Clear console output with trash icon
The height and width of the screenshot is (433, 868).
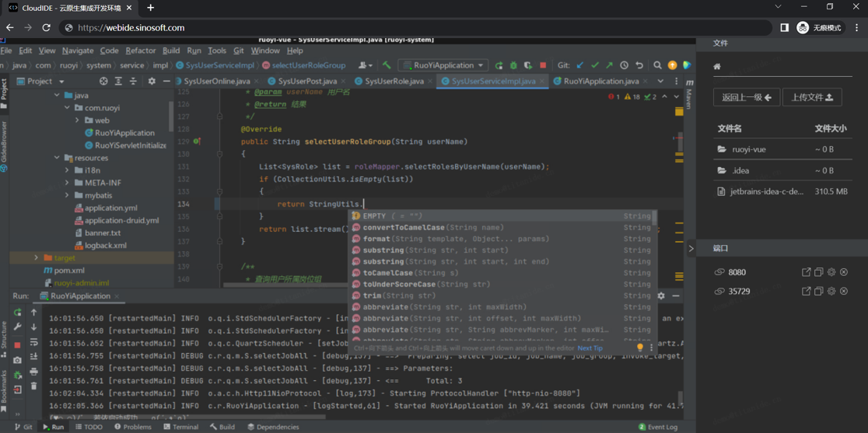[33, 386]
